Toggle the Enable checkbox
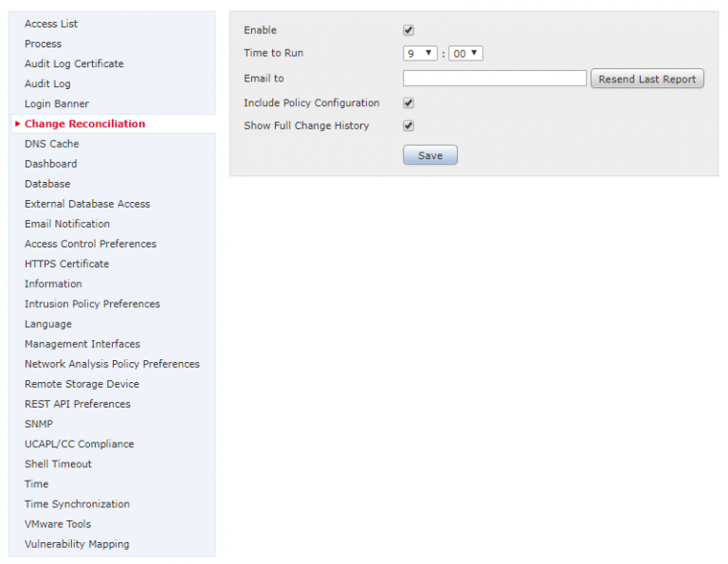The image size is (728, 564). pos(409,30)
